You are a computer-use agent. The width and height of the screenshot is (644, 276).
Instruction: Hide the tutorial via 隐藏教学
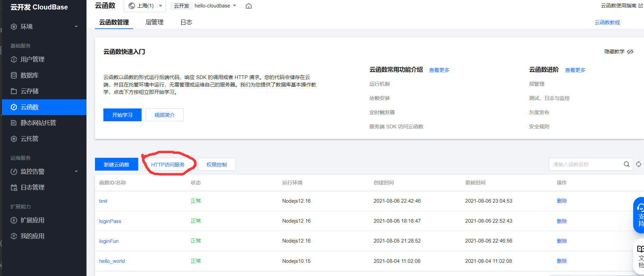pos(619,52)
